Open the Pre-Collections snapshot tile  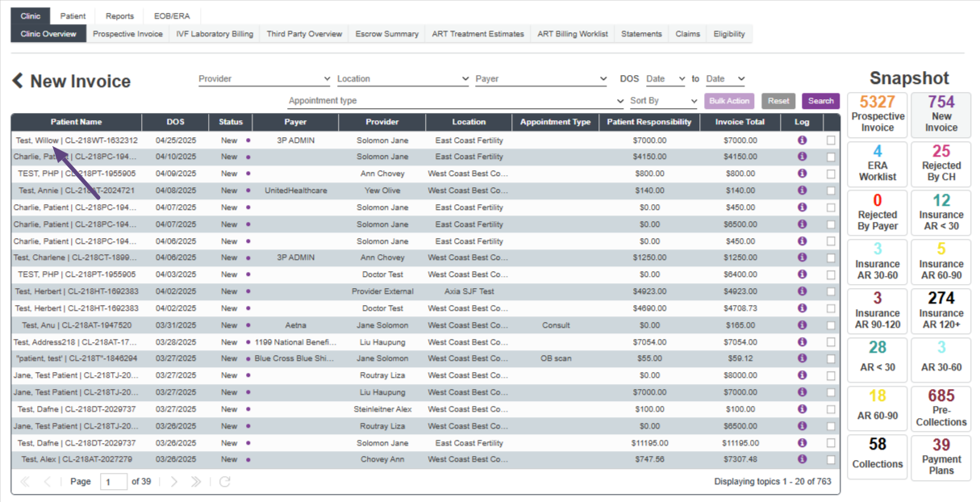coord(940,408)
